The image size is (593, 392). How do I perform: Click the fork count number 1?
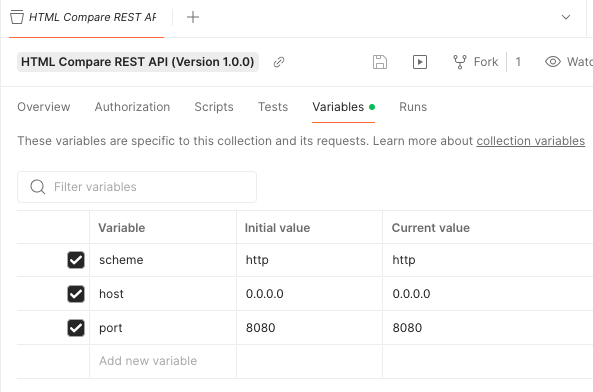[518, 62]
